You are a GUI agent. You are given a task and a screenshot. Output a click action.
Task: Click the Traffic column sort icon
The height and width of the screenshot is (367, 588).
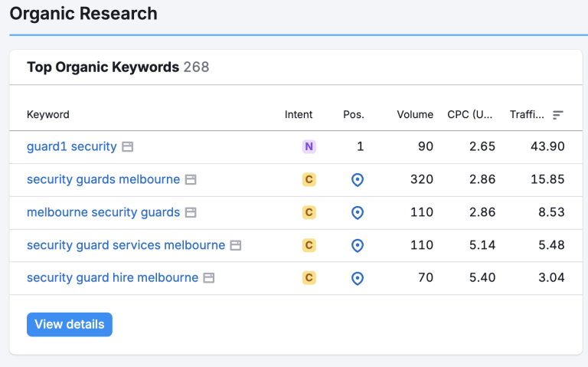coord(558,115)
